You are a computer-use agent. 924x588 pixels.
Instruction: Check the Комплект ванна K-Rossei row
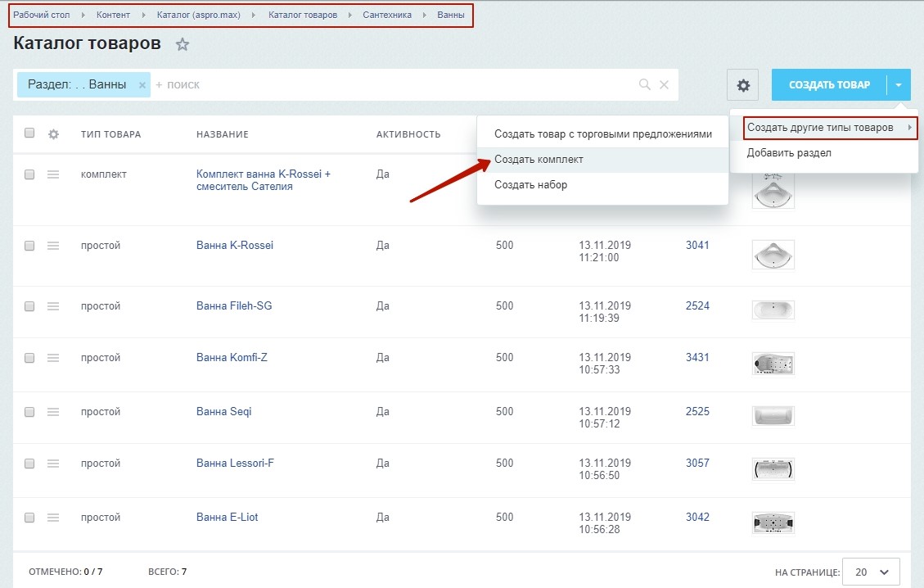click(29, 174)
